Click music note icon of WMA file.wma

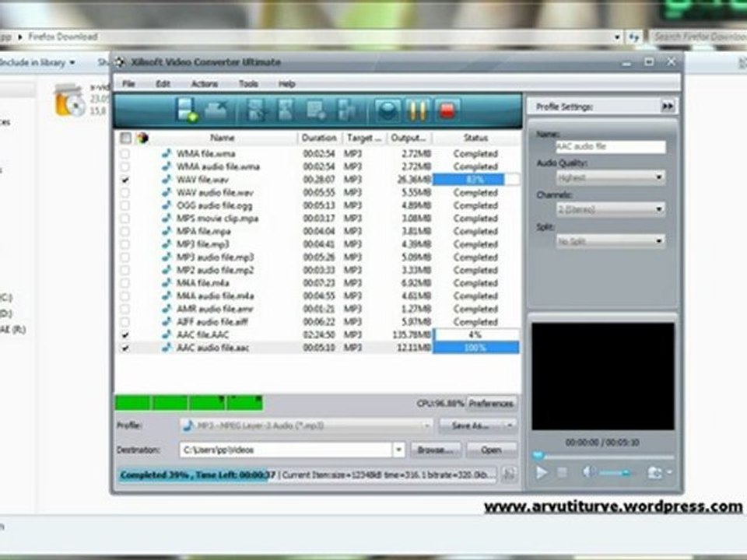[167, 153]
